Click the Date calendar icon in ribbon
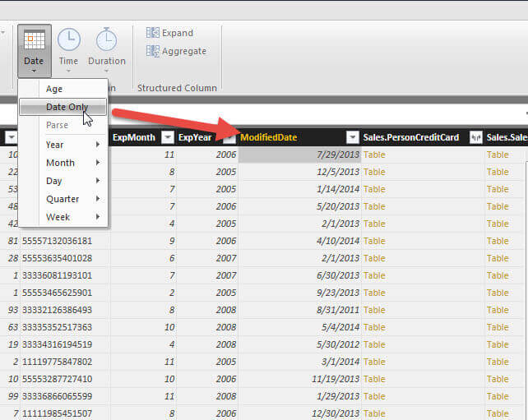528x420 pixels. coord(34,40)
